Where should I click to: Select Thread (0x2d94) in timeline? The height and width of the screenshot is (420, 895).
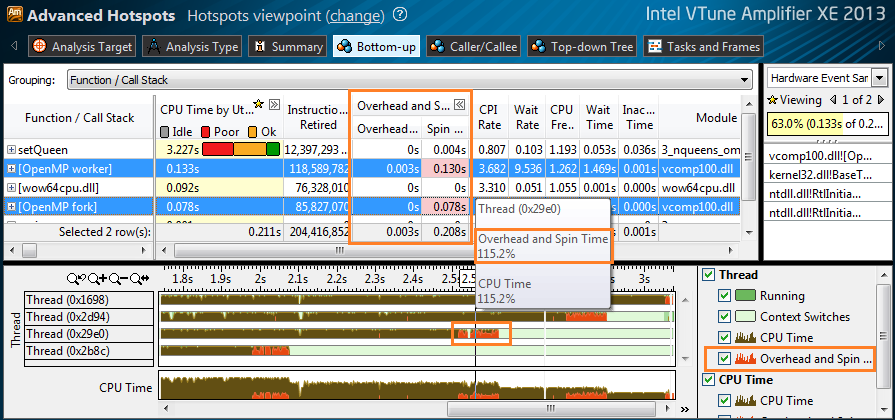tap(89, 317)
